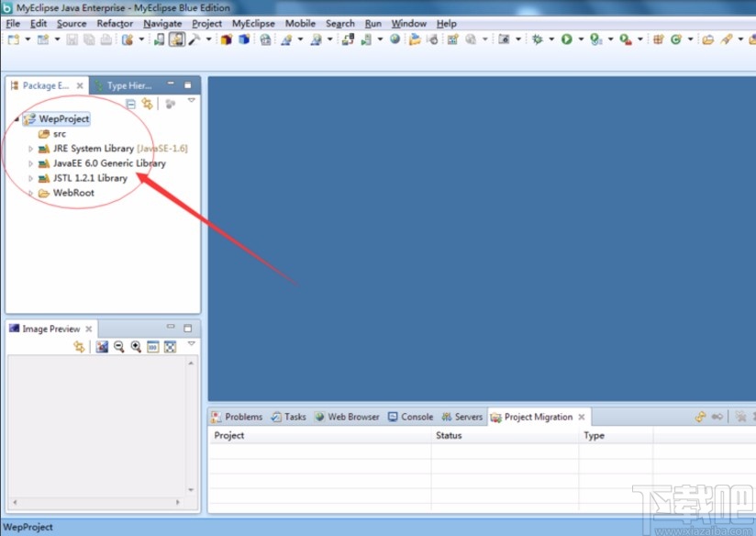
Task: Click the Status column header
Action: point(505,436)
